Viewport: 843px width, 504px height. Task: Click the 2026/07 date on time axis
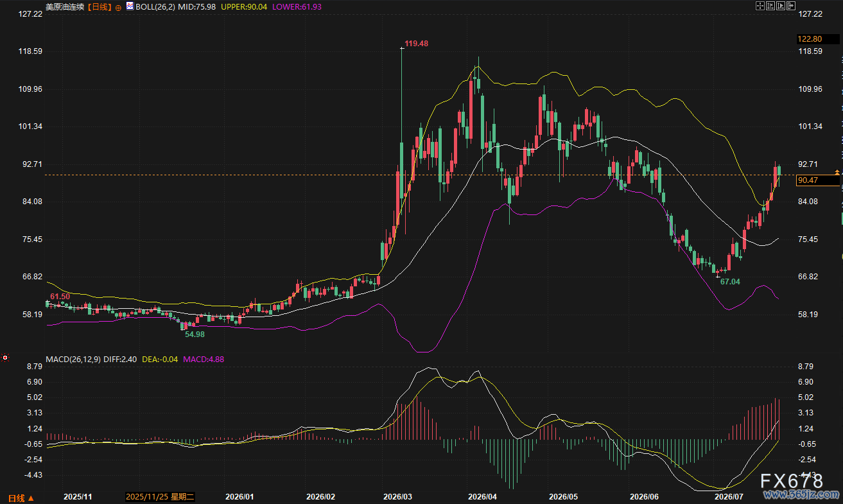point(728,497)
